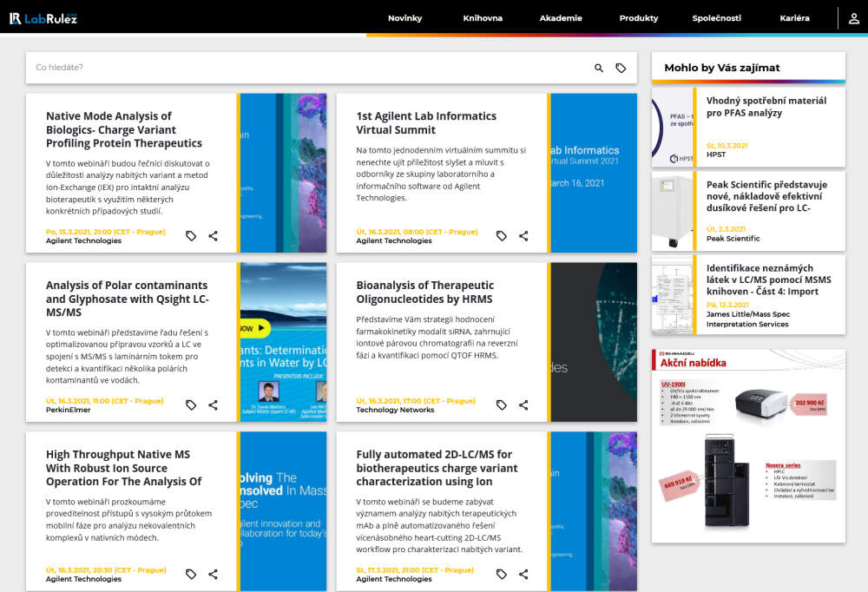Open 'Native Mode Analysis of Biologics' title

click(x=124, y=129)
